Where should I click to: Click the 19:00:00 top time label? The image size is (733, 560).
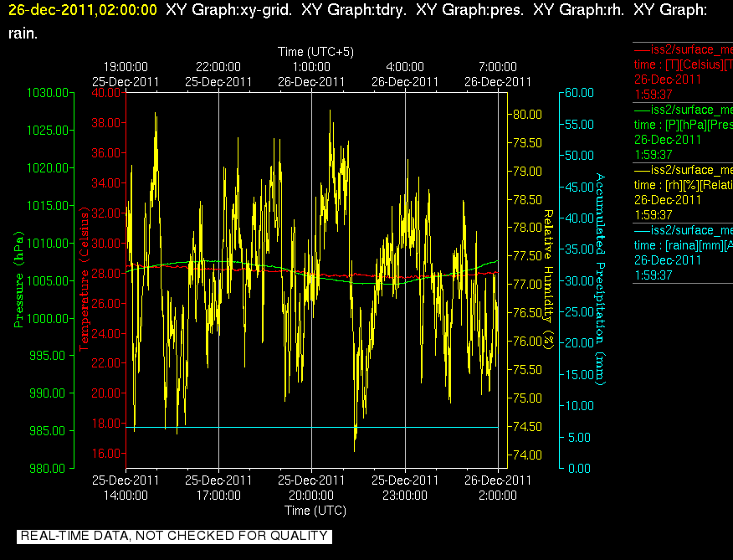126,67
